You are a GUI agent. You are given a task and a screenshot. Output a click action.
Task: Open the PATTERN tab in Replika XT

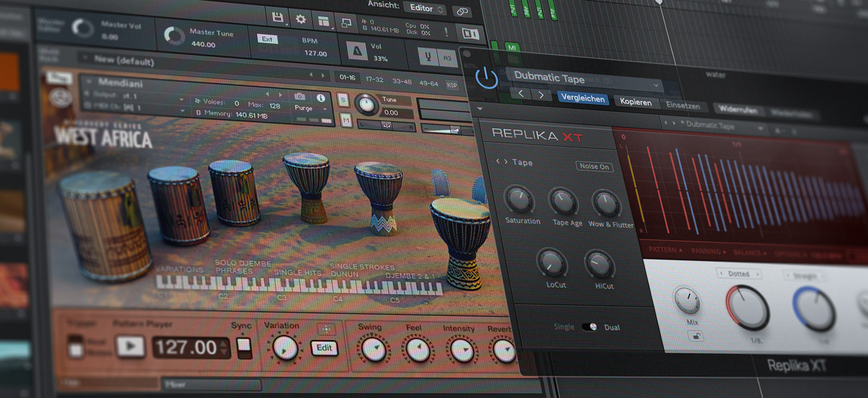[x=665, y=250]
